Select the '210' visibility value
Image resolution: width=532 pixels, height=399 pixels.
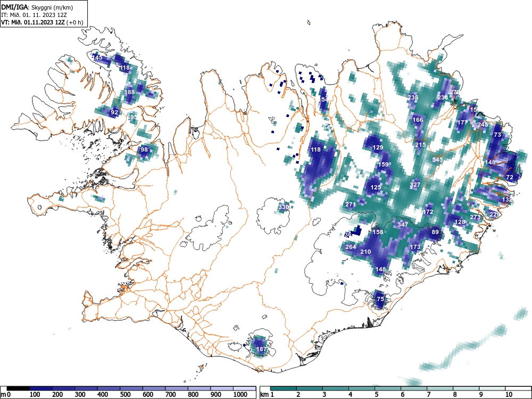(x=365, y=252)
